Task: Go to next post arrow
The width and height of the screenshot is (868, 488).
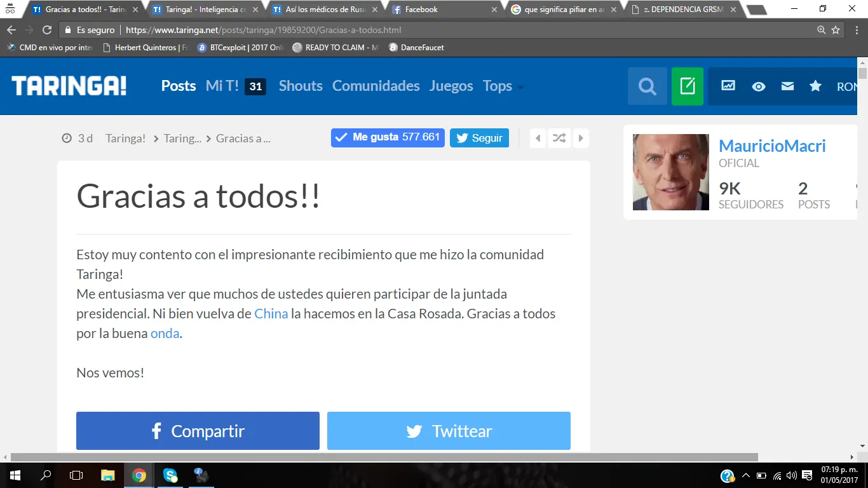Action: pyautogui.click(x=581, y=138)
